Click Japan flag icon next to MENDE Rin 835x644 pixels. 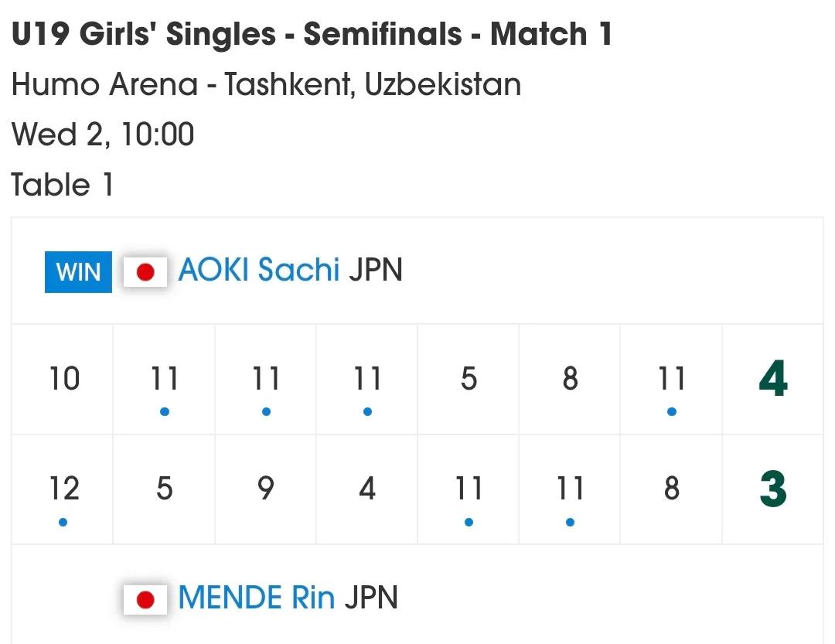[145, 600]
